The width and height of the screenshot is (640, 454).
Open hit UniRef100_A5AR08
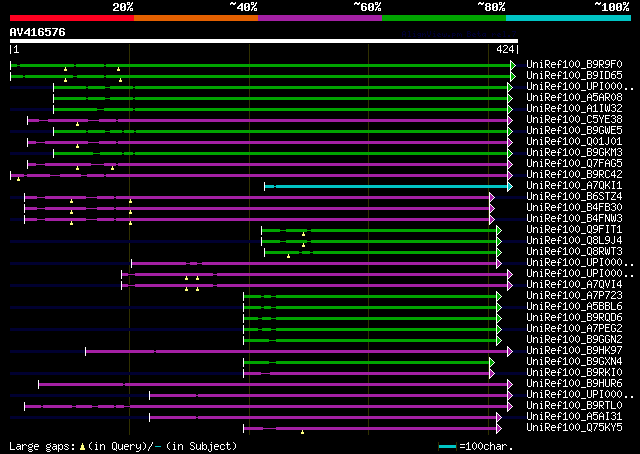(x=574, y=98)
